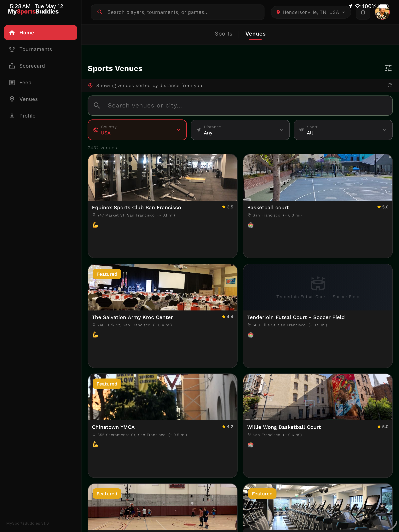Click the MySportsBuddies logo

33,12
